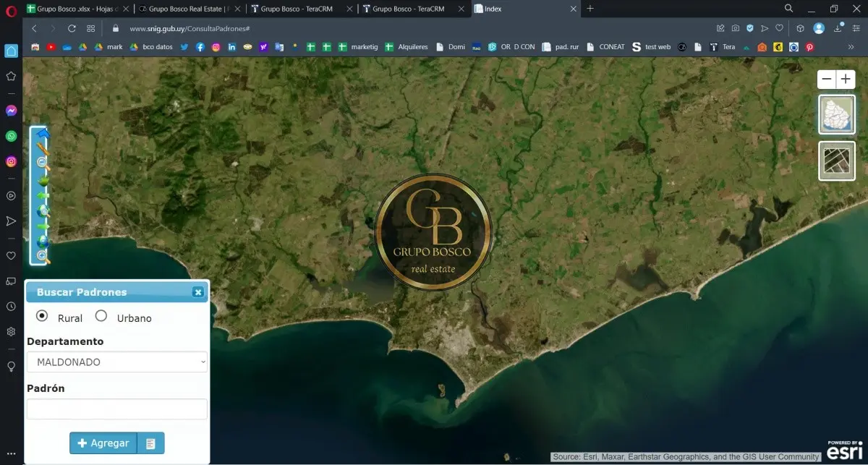Zoom out the map with minus button

pyautogui.click(x=827, y=80)
